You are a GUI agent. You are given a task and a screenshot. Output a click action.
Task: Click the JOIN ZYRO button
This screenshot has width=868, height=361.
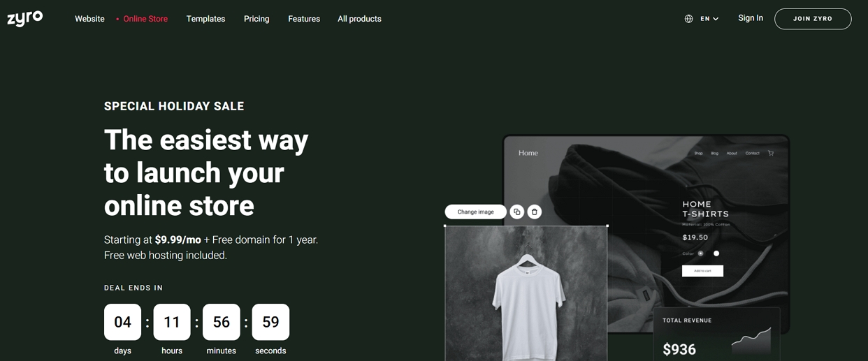click(813, 19)
